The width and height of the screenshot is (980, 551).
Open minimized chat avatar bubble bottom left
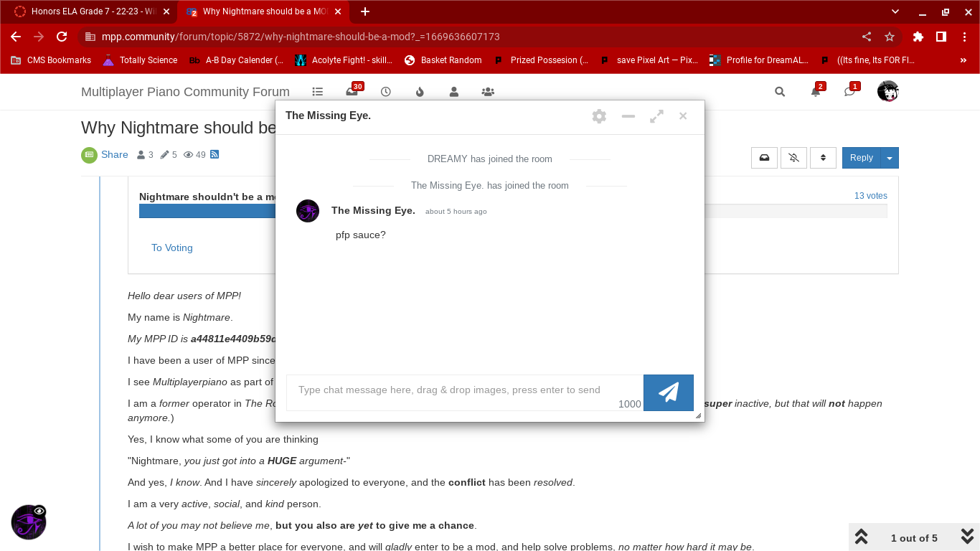[x=29, y=522]
